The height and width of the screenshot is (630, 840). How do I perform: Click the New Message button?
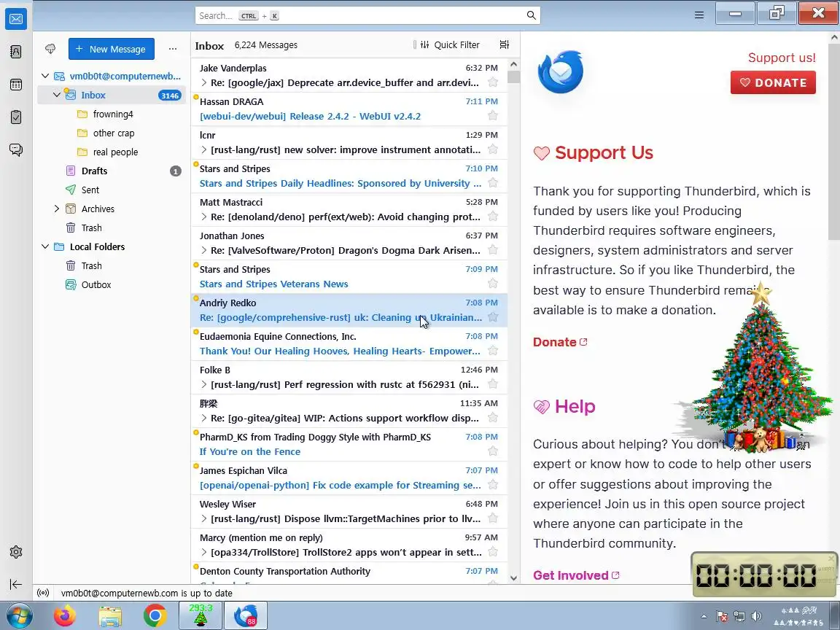point(112,49)
